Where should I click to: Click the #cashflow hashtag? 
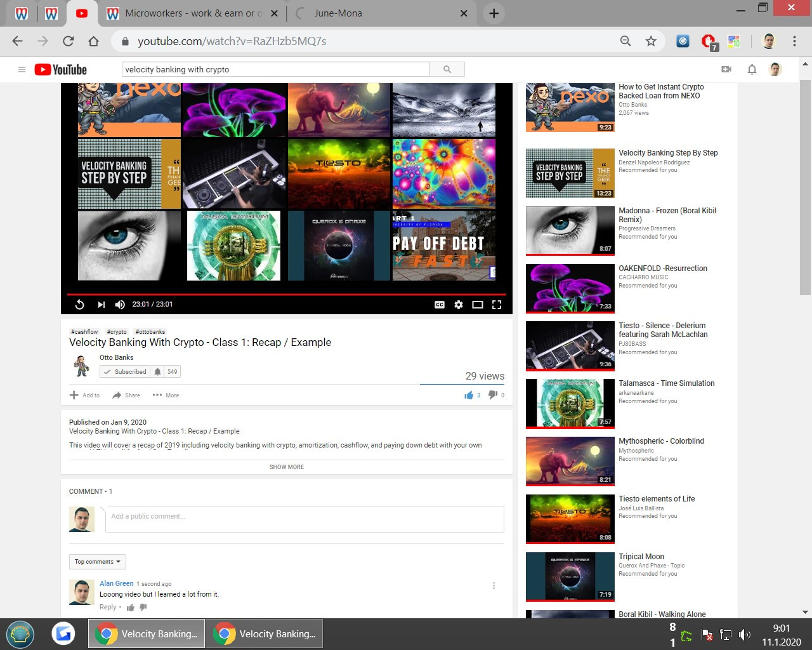point(84,331)
